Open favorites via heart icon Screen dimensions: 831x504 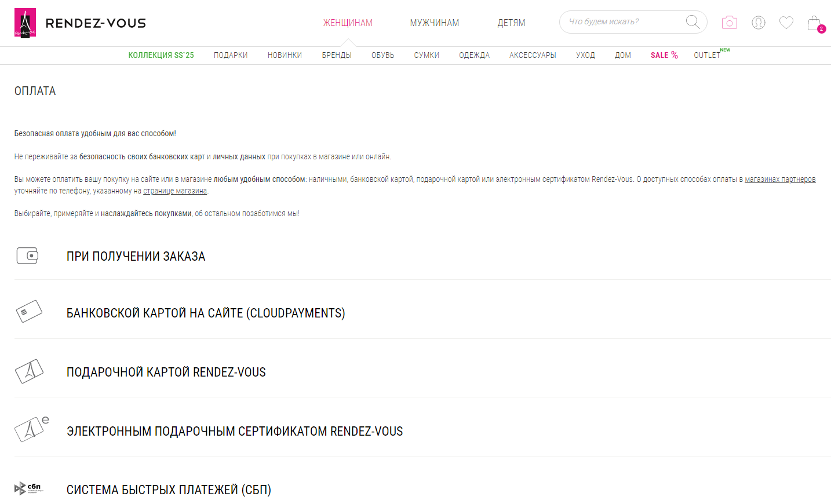(786, 23)
